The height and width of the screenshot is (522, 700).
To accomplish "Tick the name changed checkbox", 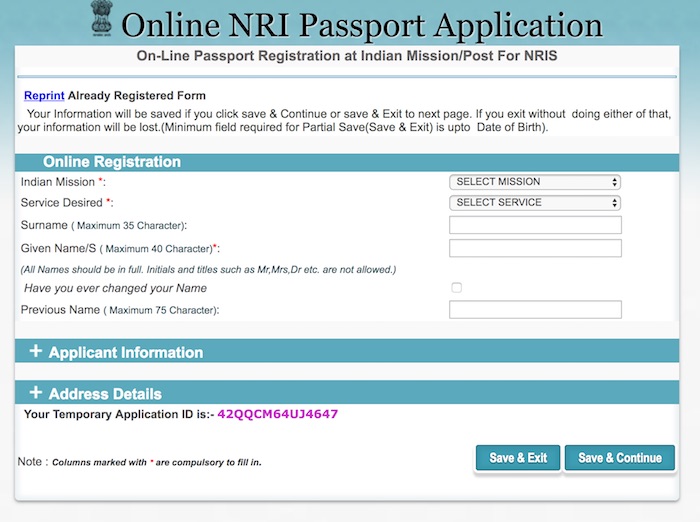I will click(457, 288).
